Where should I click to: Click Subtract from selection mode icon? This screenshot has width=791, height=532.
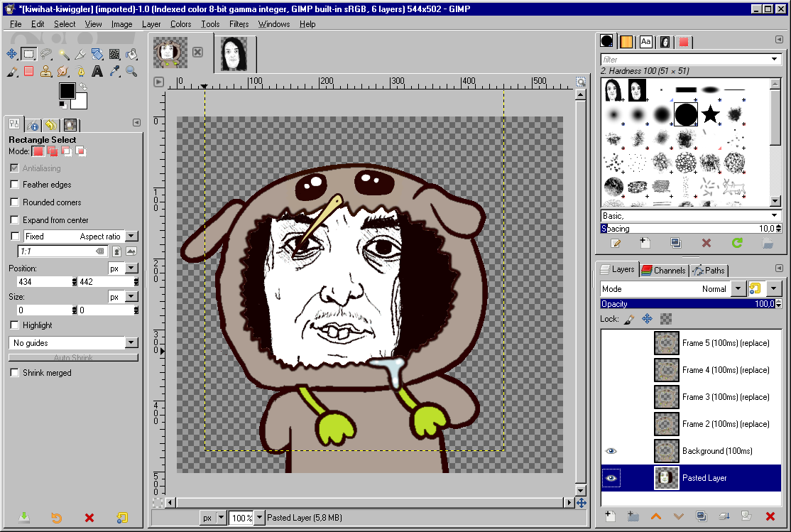point(66,151)
